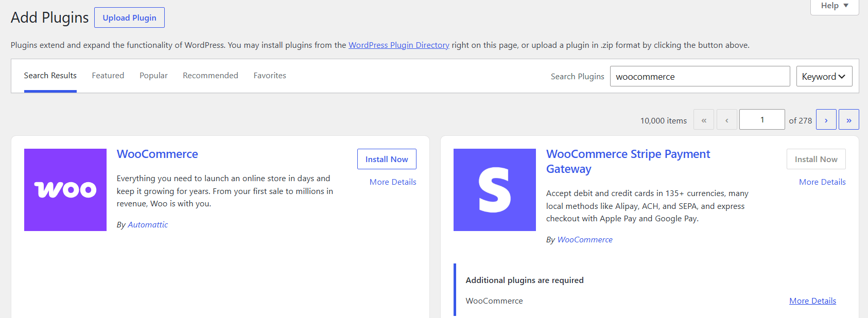
Task: Open the Favorites tab
Action: pos(270,76)
